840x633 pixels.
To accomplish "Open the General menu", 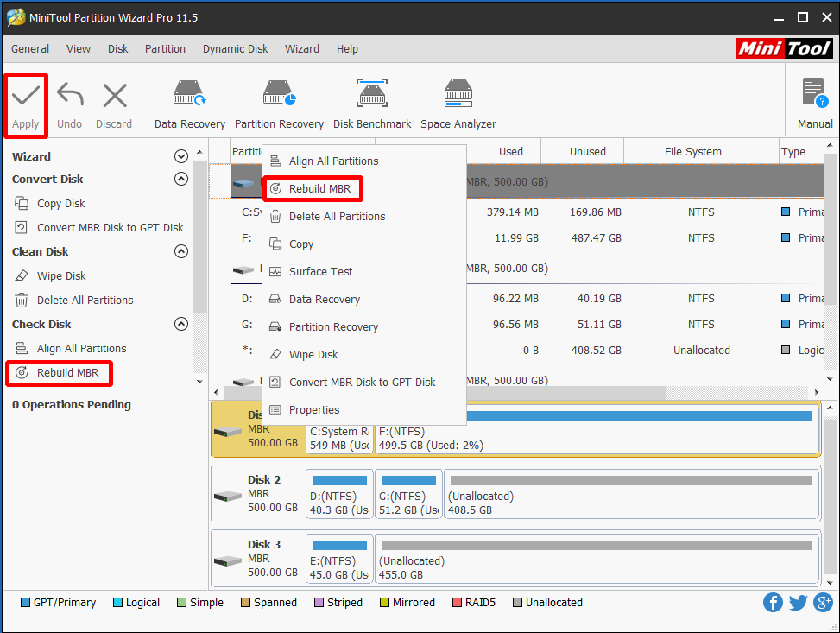I will click(x=30, y=48).
